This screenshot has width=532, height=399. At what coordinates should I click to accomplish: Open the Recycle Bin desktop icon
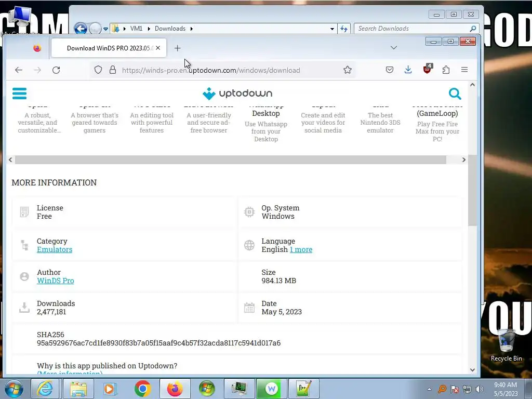[x=506, y=345]
